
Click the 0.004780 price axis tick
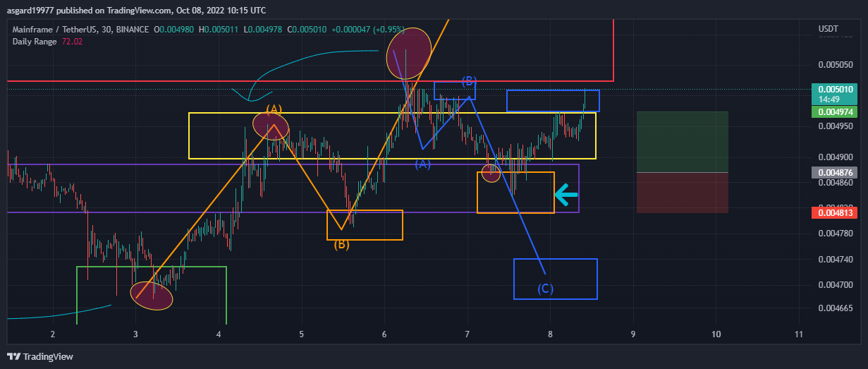[x=836, y=234]
